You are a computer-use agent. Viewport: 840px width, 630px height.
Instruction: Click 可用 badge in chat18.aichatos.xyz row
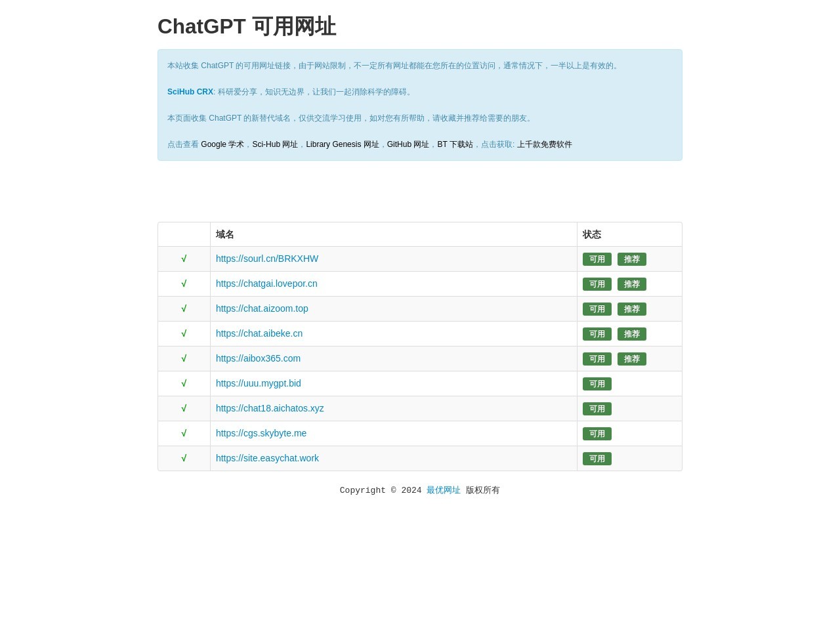(x=597, y=409)
